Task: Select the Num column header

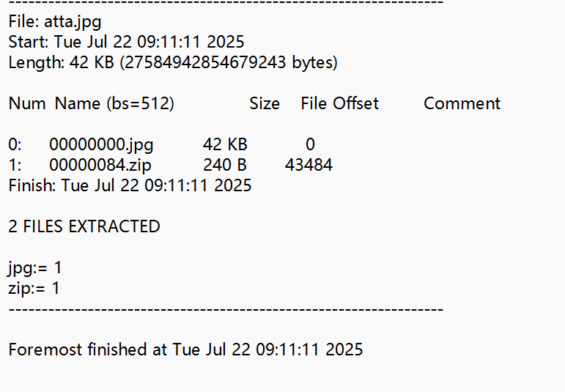Action: tap(27, 103)
